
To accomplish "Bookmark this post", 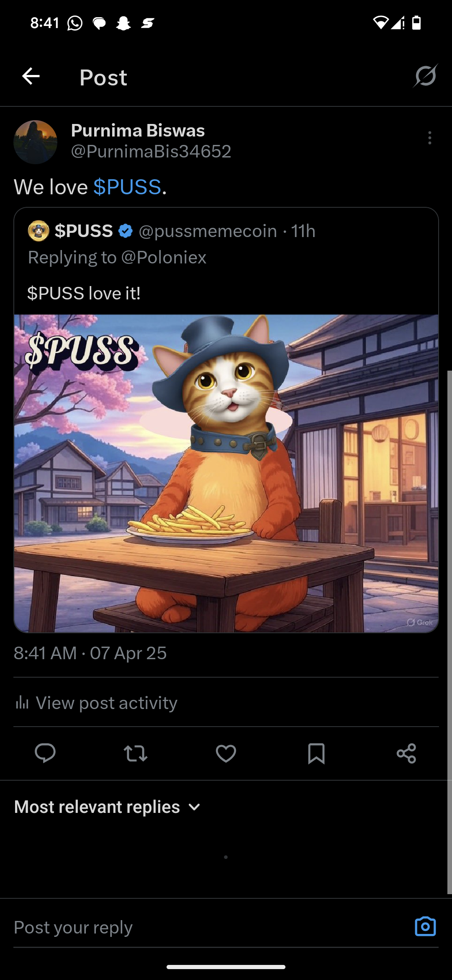I will click(316, 753).
